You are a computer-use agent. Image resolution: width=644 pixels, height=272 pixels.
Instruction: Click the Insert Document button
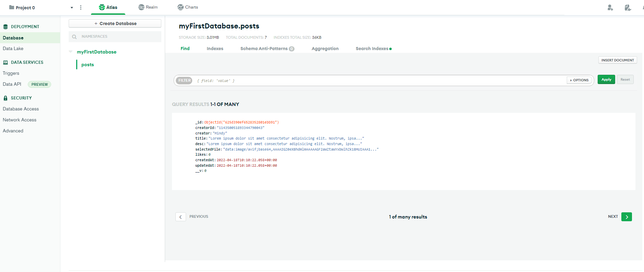click(x=617, y=60)
